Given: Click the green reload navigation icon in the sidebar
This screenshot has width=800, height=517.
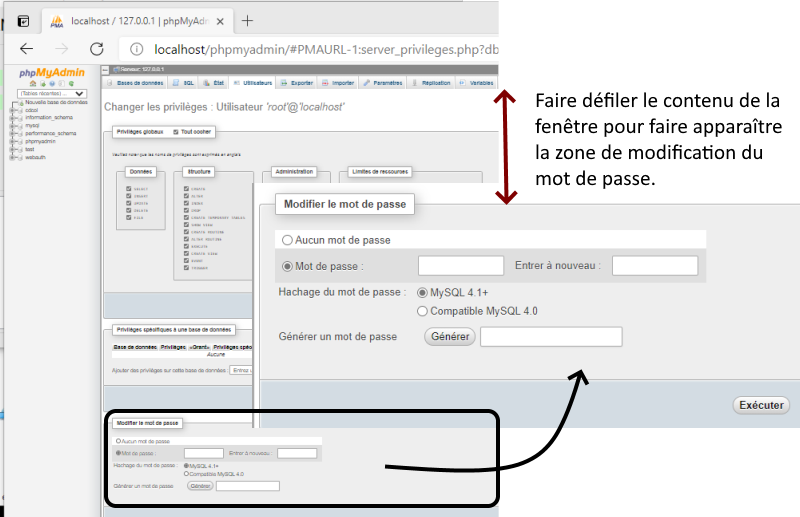Looking at the screenshot, I should tap(71, 83).
